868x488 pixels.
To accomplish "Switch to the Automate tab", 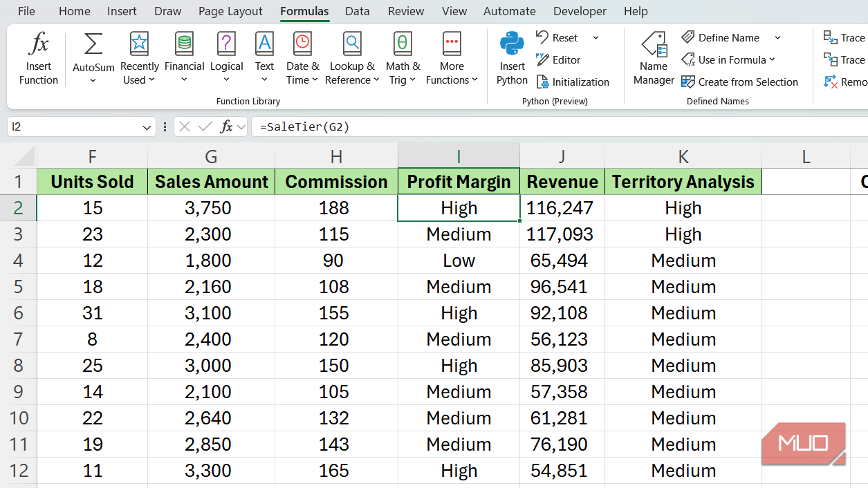I will (x=510, y=11).
